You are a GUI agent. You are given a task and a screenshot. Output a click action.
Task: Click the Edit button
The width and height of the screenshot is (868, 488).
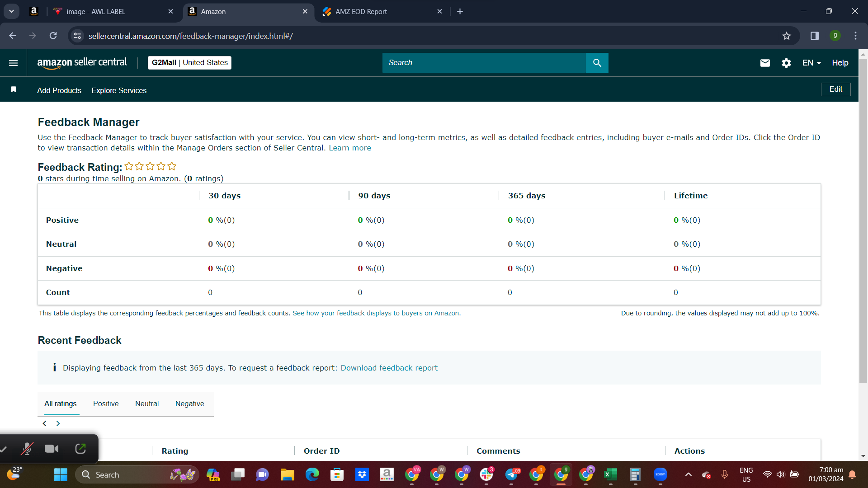click(x=835, y=89)
